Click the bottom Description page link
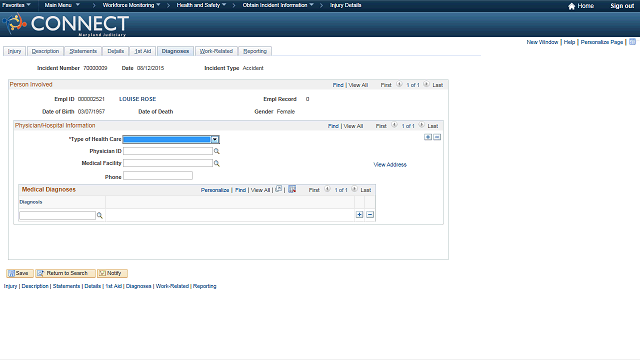Screen dimensions: 640x360 [35, 286]
